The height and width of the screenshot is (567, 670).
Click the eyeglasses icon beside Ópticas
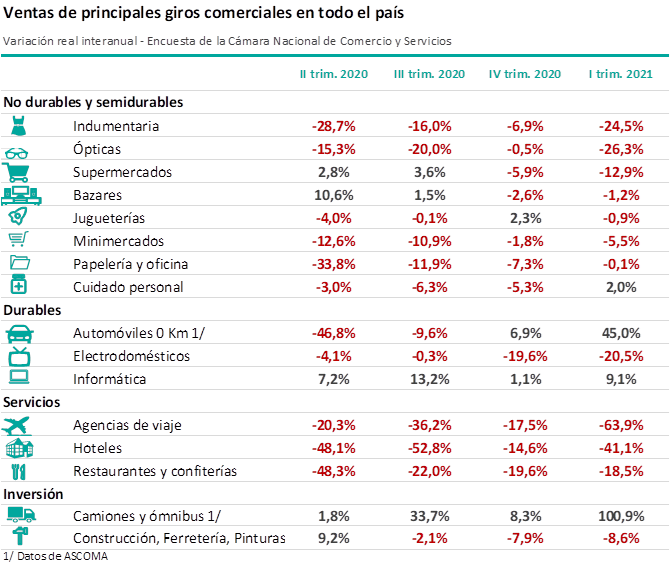coord(17,153)
